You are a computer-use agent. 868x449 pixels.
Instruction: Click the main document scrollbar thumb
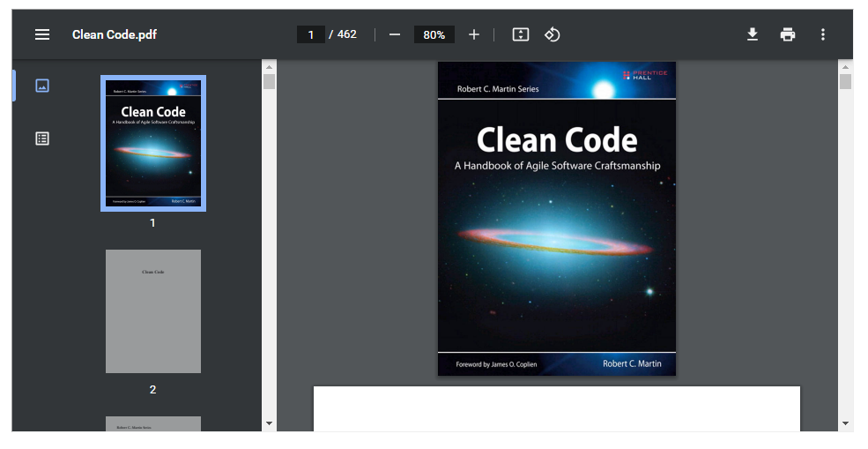pos(845,81)
